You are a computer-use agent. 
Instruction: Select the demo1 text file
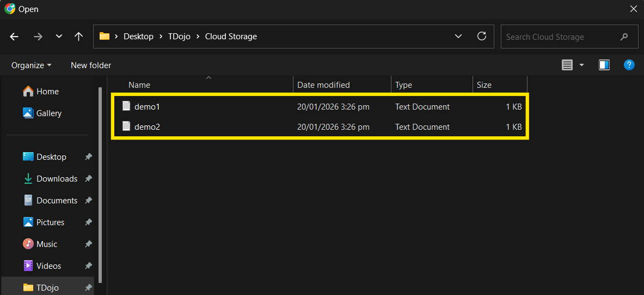(x=147, y=107)
